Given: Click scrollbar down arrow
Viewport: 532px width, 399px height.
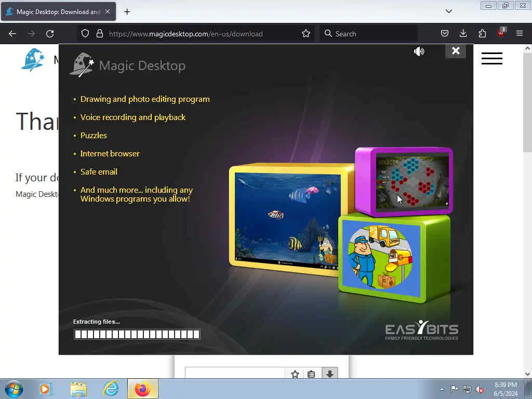Looking at the screenshot, I should (527, 374).
